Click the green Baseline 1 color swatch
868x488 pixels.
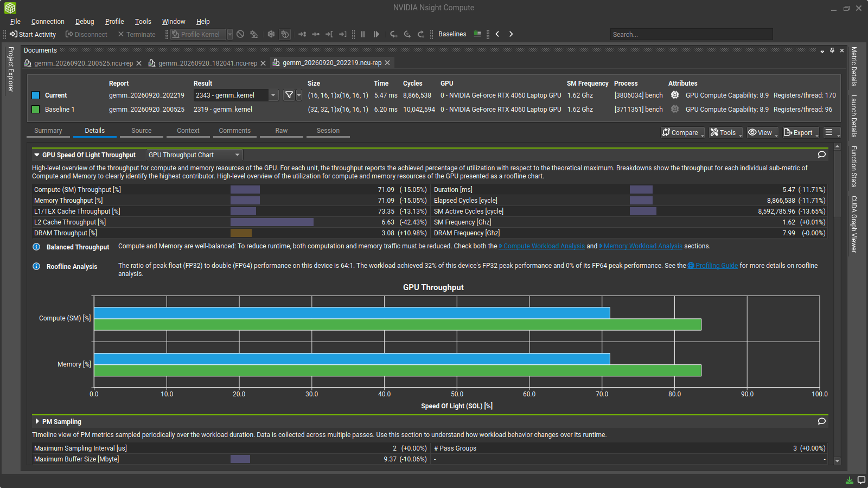click(36, 110)
